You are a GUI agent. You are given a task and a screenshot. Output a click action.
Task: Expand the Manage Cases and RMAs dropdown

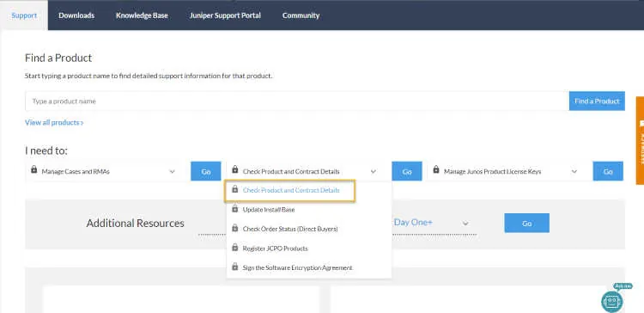pyautogui.click(x=103, y=171)
